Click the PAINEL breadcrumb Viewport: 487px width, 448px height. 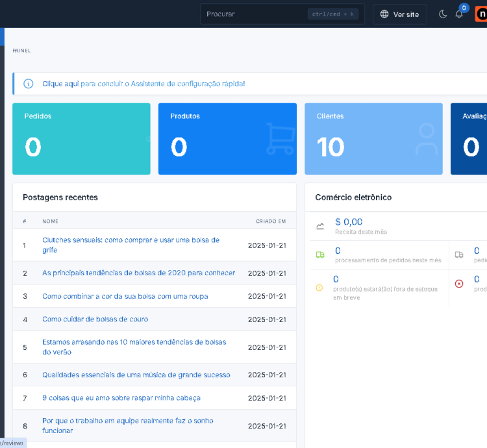21,51
